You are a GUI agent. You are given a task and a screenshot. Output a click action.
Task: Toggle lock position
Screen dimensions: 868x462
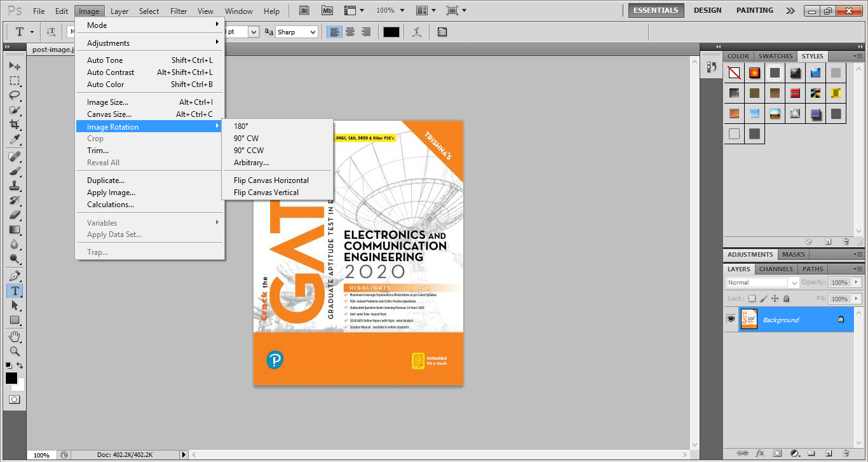(x=775, y=299)
